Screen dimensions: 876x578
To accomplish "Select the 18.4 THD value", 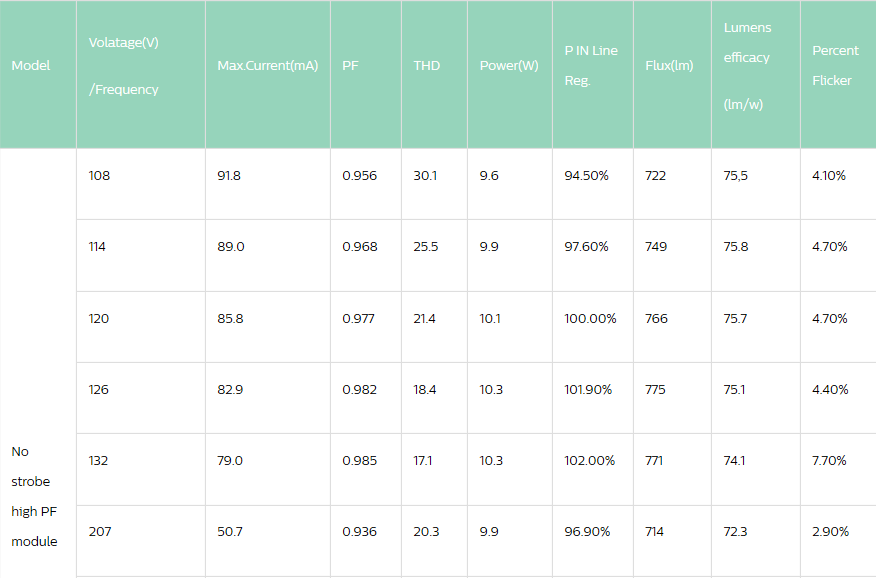I will (x=425, y=390).
